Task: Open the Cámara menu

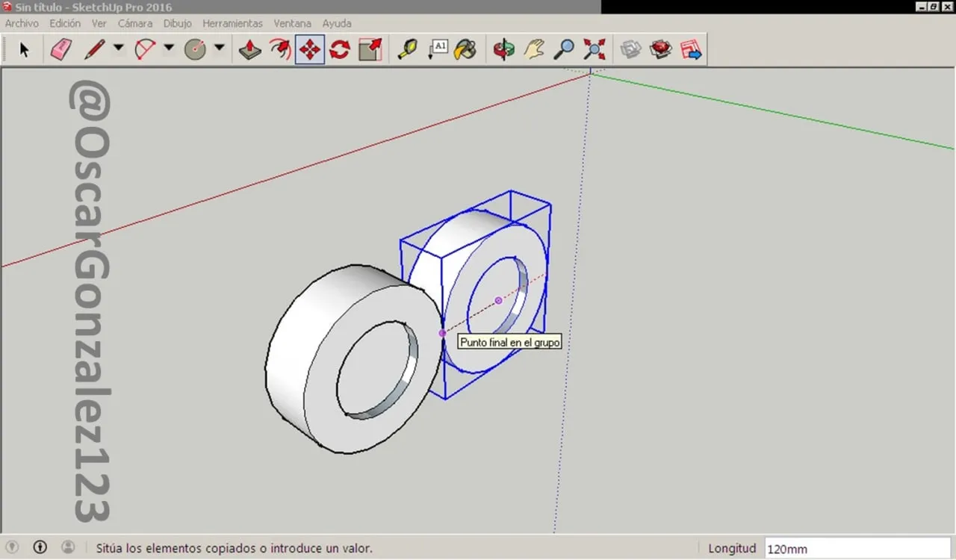Action: coord(135,23)
